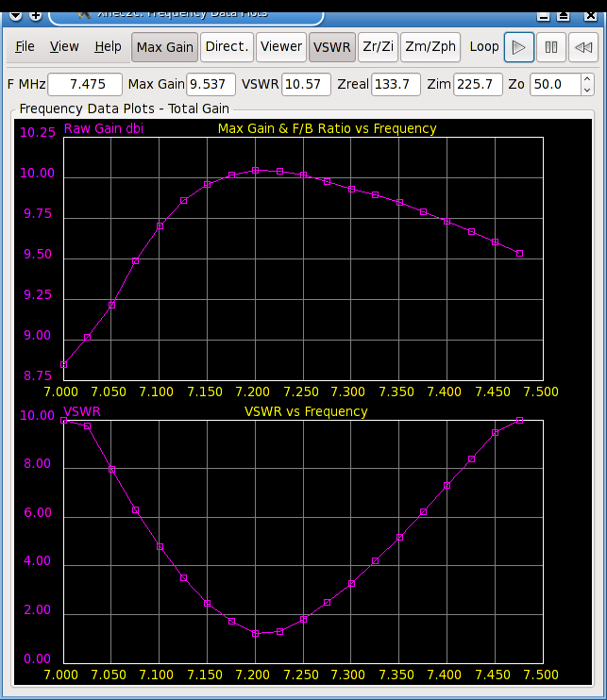Click the last gain data point at 7.475

(x=519, y=254)
